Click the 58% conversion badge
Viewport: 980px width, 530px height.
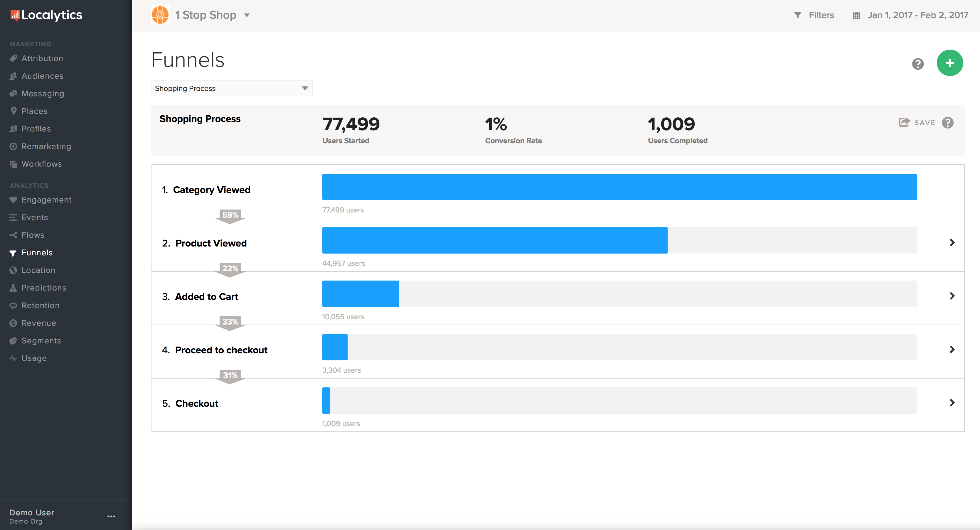(x=230, y=215)
